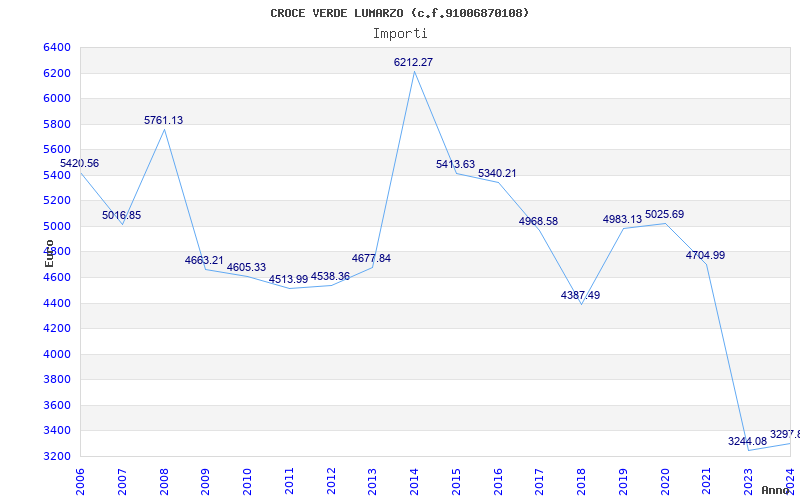Click the 5200 y-axis tick label
This screenshot has width=800, height=500.
57,201
